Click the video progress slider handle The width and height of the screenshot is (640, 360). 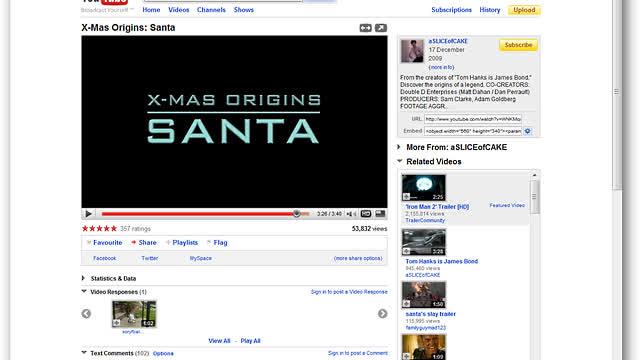coord(297,213)
